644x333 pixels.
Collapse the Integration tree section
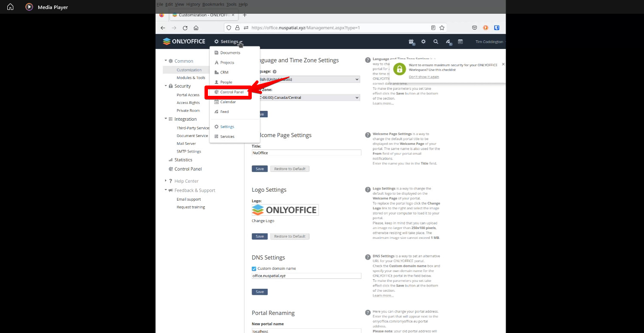click(x=165, y=119)
